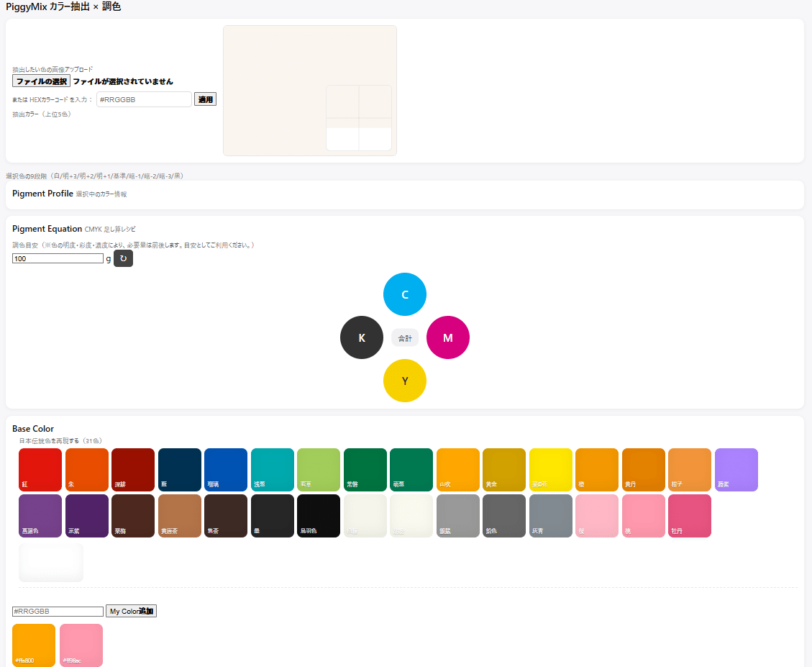Click the Base Color heading
Image resolution: width=812 pixels, height=667 pixels.
point(33,429)
